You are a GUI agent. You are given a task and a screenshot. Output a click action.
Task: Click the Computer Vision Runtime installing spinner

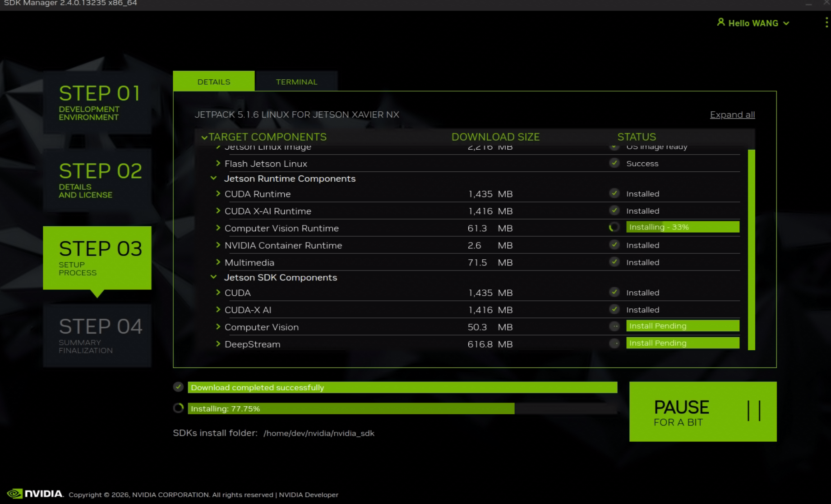tap(614, 227)
